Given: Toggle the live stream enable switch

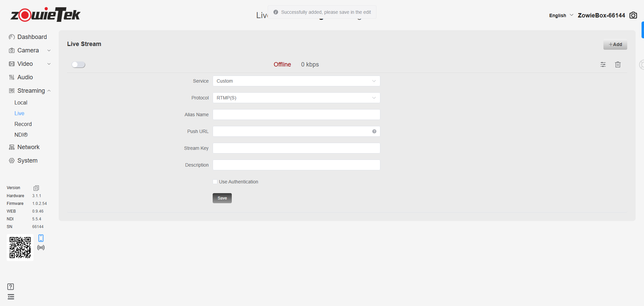Looking at the screenshot, I should (x=78, y=64).
